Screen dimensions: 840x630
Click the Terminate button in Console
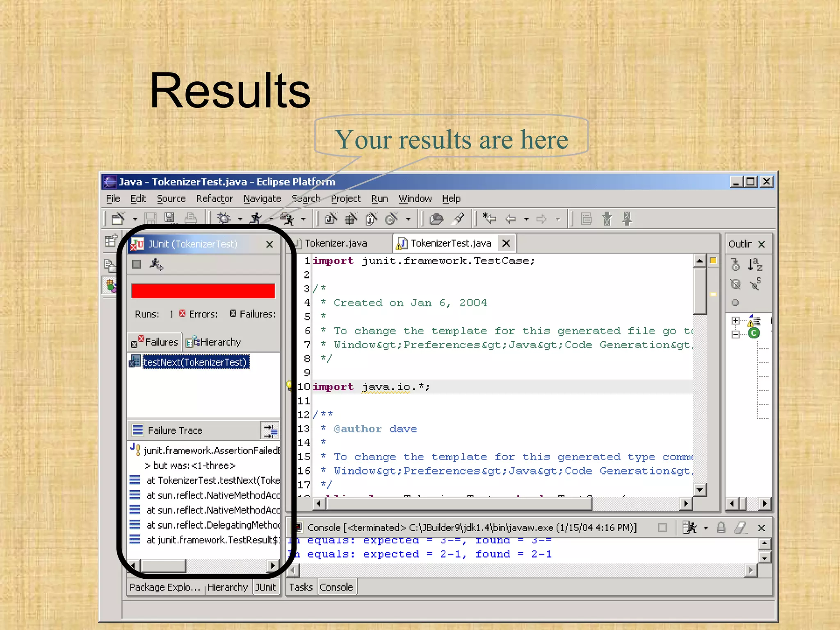(662, 528)
